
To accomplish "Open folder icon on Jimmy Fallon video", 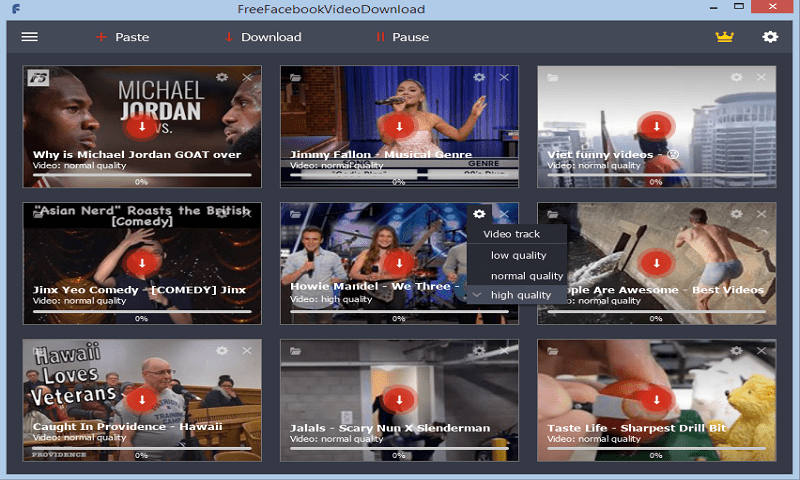I will [295, 78].
